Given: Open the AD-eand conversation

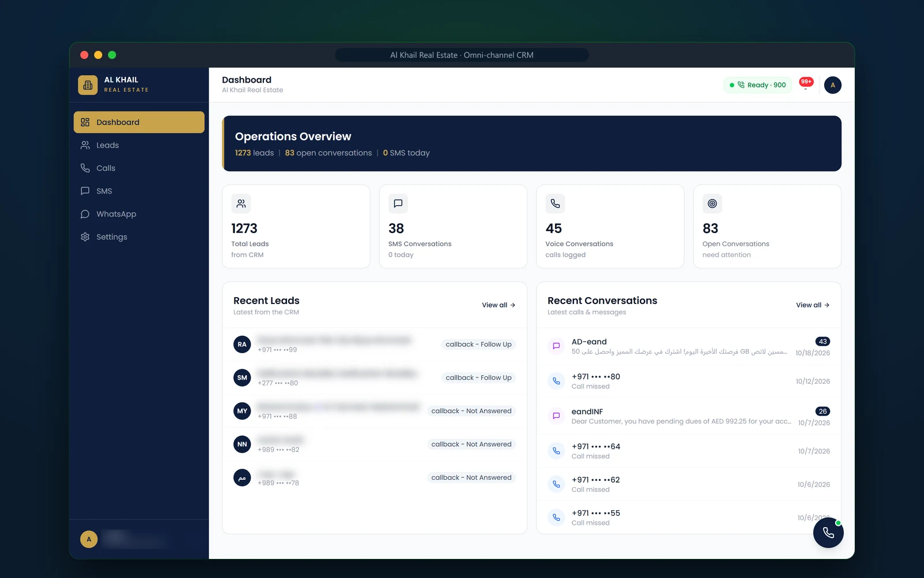Looking at the screenshot, I should [688, 346].
